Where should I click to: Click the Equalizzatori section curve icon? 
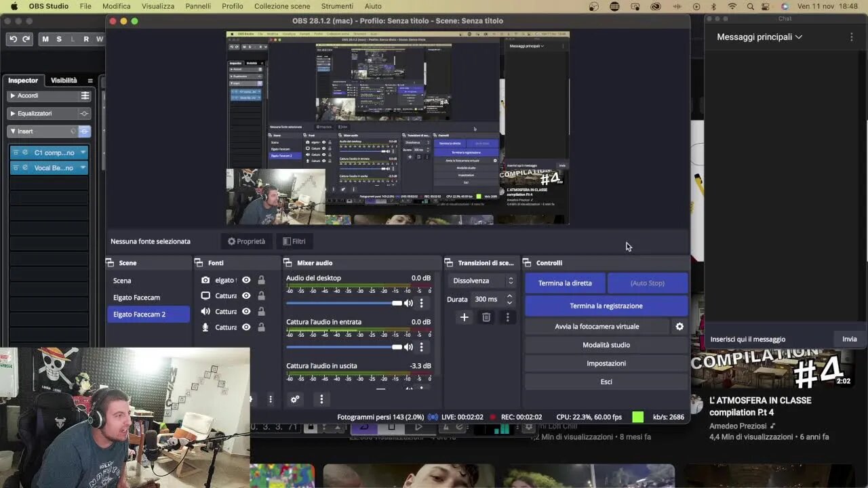[85, 113]
